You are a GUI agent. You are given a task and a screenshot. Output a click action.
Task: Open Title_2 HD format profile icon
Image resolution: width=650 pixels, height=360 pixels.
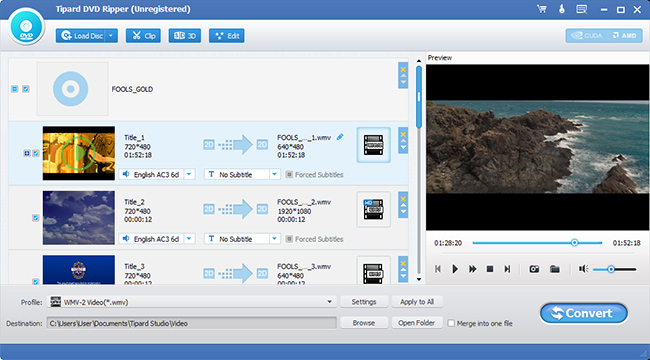pyautogui.click(x=374, y=209)
